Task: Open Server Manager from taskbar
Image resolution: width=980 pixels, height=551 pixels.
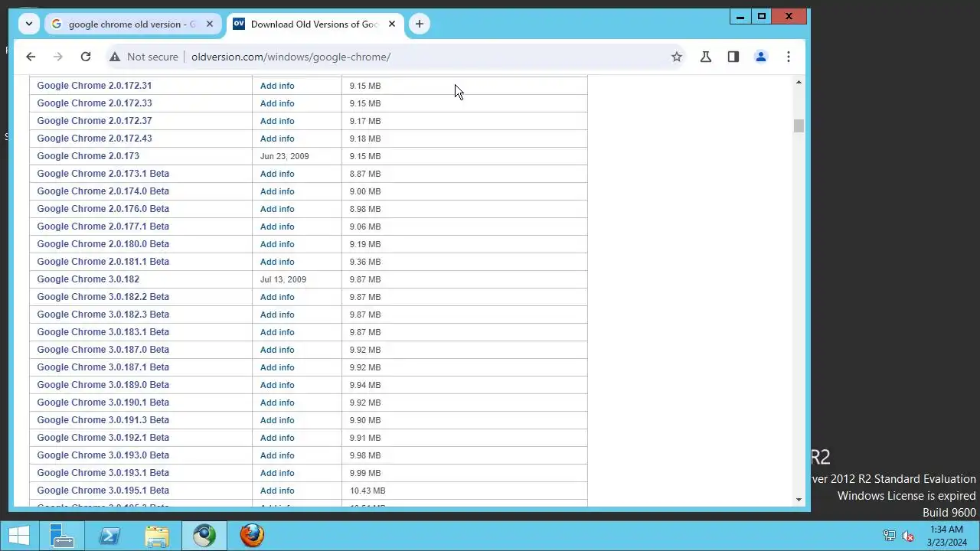Action: coord(62,536)
